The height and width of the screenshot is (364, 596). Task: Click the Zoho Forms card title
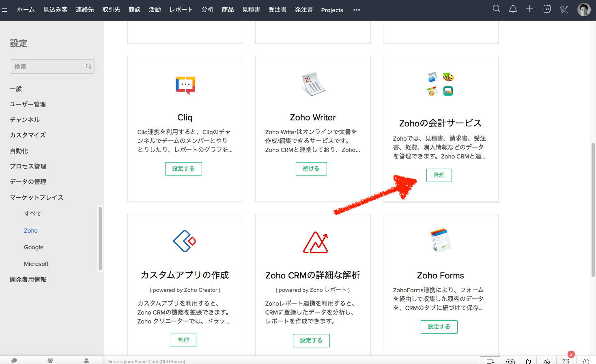coord(441,276)
